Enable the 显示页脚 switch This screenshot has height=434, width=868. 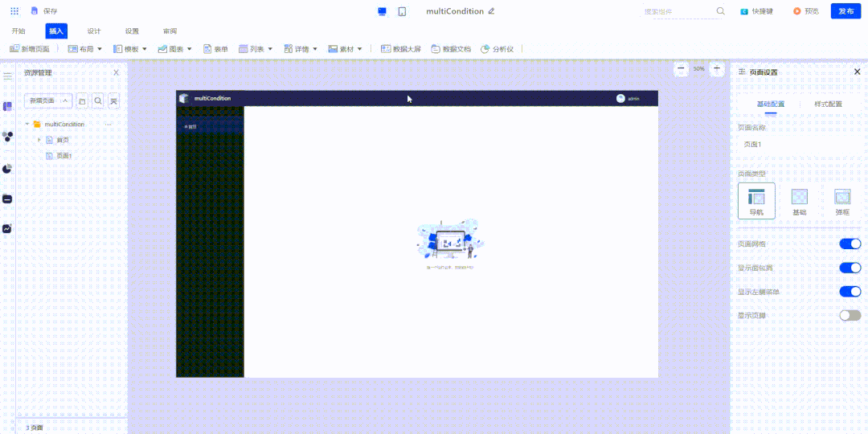(x=850, y=316)
